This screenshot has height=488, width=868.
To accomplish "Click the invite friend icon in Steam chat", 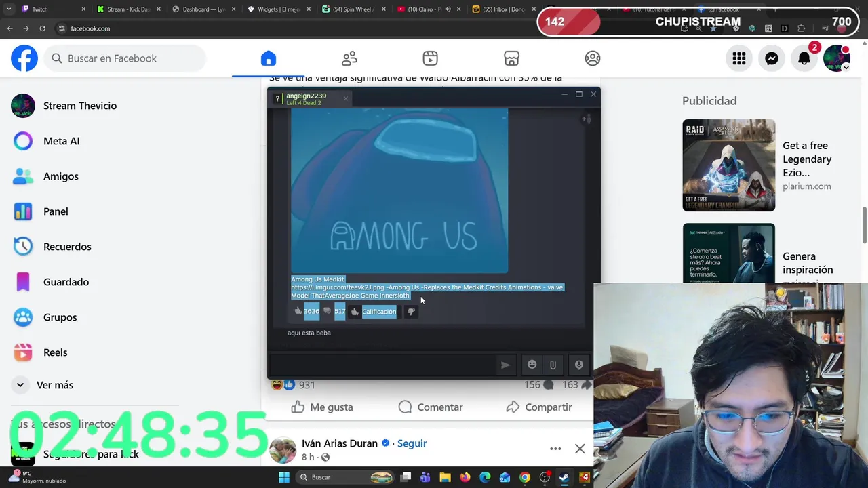I will [586, 119].
